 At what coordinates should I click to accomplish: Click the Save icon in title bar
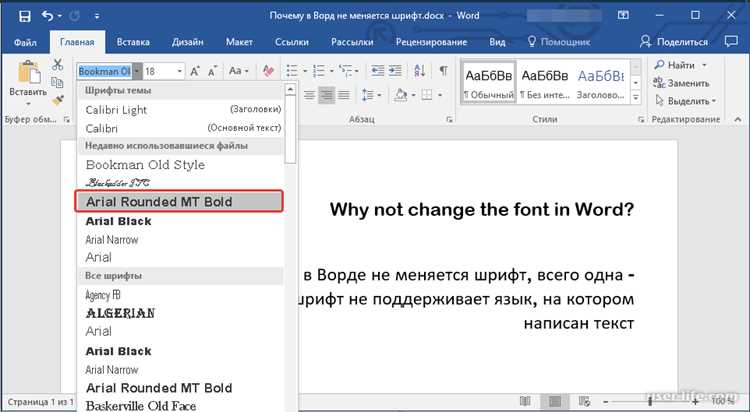(x=24, y=16)
